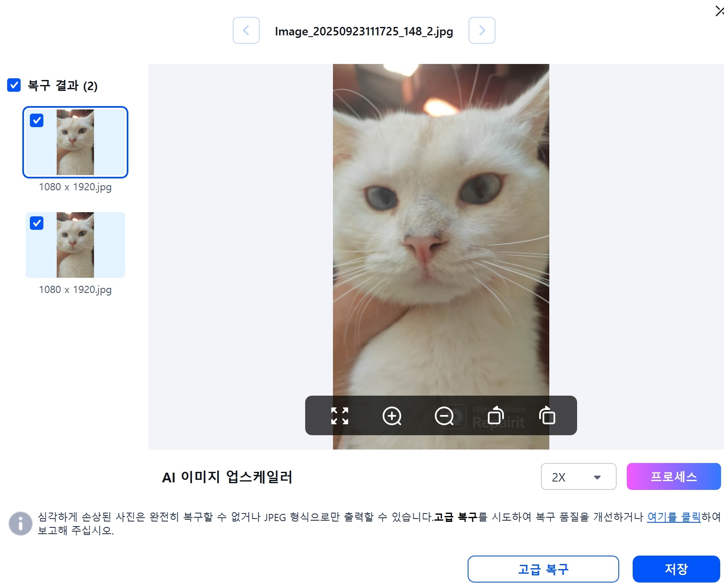
Task: Go to the previous image with left arrow
Action: point(246,30)
